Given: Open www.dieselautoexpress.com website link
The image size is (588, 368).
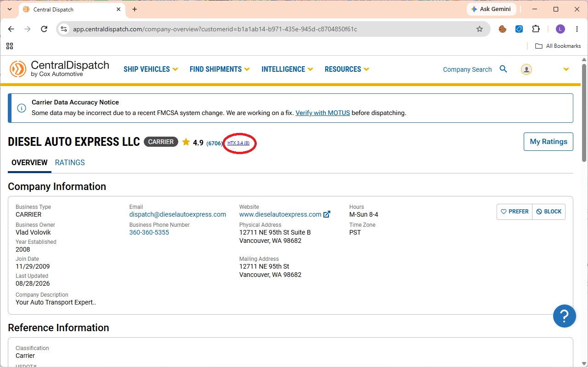Looking at the screenshot, I should click(280, 214).
